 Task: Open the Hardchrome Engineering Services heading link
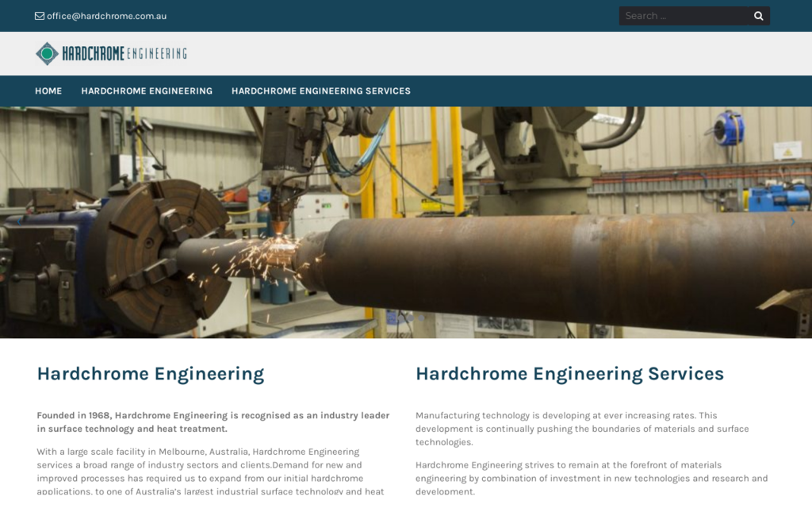pos(569,373)
